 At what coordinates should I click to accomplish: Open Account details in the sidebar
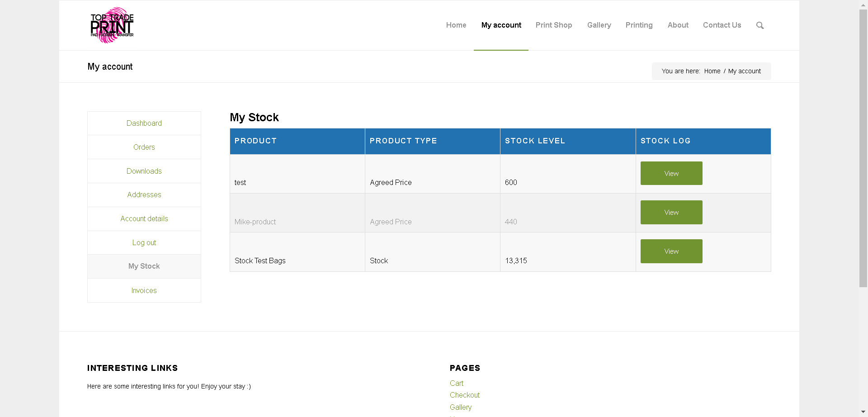[144, 218]
